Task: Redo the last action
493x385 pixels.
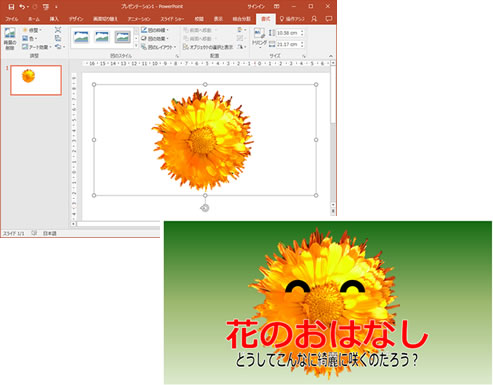Action: click(35, 7)
